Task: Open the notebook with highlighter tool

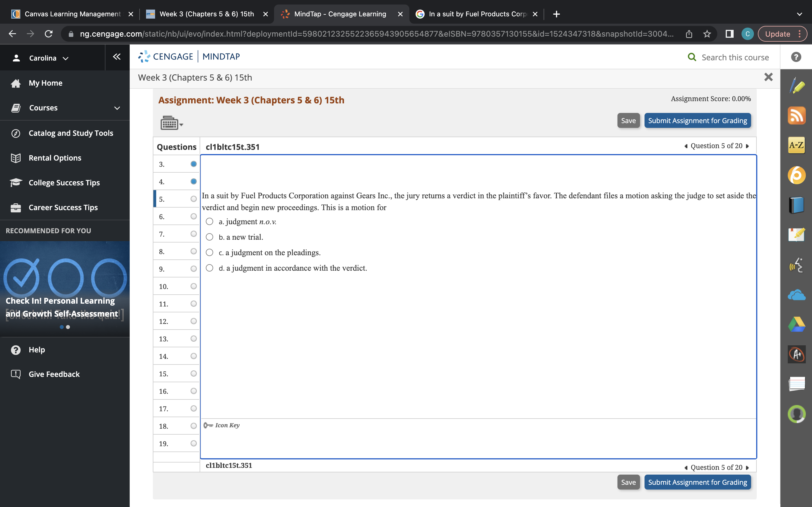Action: pyautogui.click(x=797, y=234)
